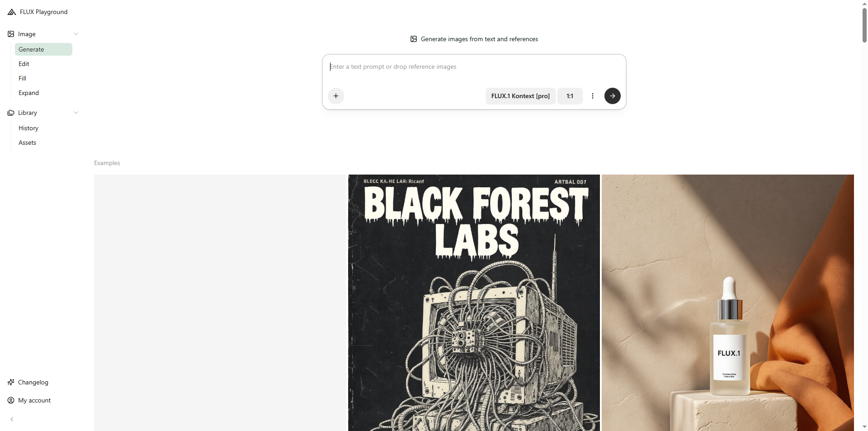Collapse the sidebar with left chevron
This screenshot has width=868, height=431.
[x=12, y=419]
